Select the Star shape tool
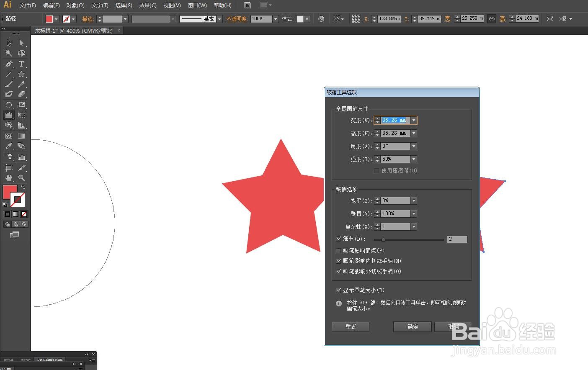This screenshot has width=588, height=370. [x=21, y=74]
